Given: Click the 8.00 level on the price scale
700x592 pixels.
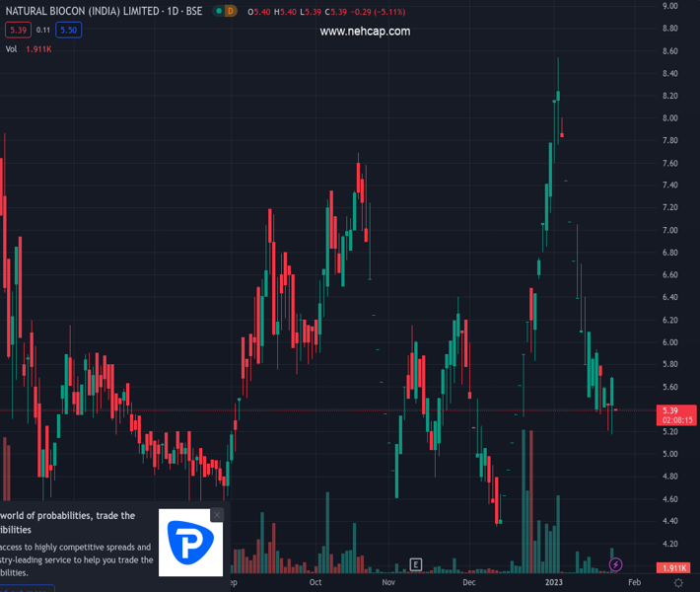Looking at the screenshot, I should coord(670,118).
